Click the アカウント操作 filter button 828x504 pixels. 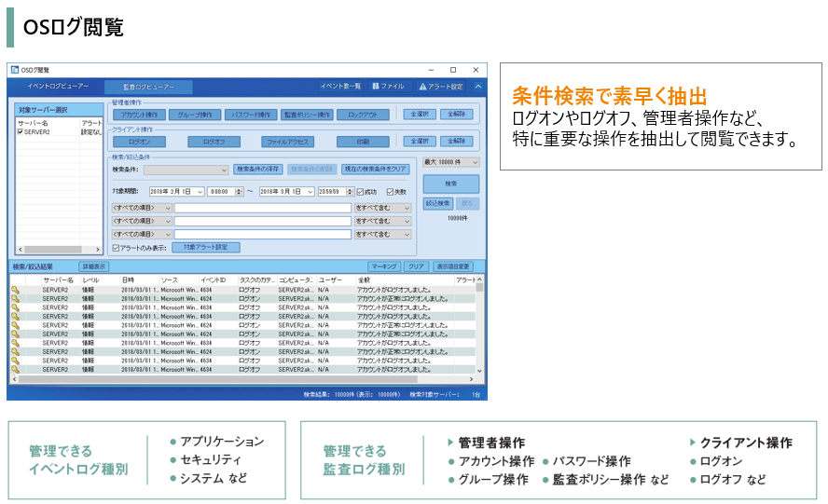coord(138,115)
